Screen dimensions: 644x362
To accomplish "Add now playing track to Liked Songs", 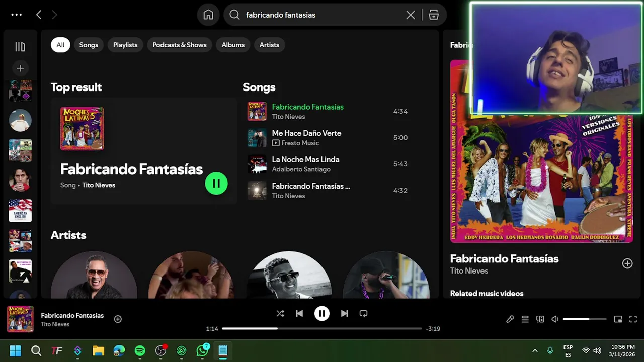I will [118, 319].
